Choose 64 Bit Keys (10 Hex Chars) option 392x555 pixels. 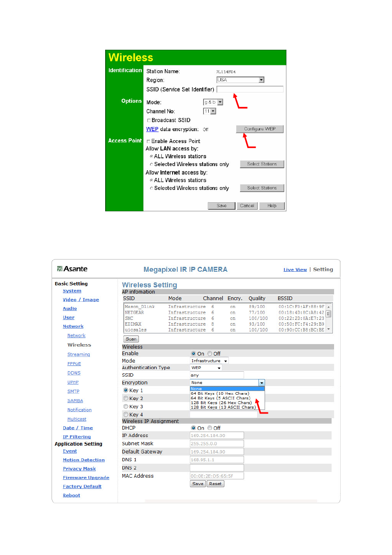pyautogui.click(x=227, y=393)
